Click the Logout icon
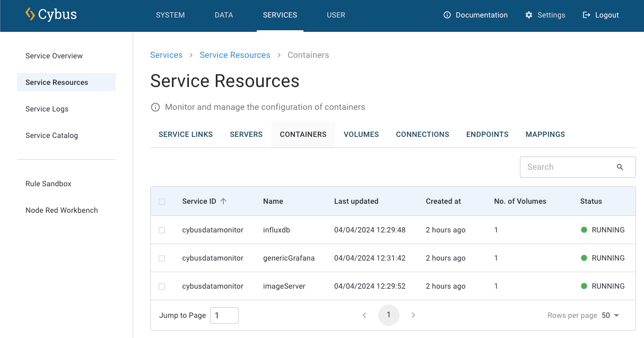 pos(586,15)
